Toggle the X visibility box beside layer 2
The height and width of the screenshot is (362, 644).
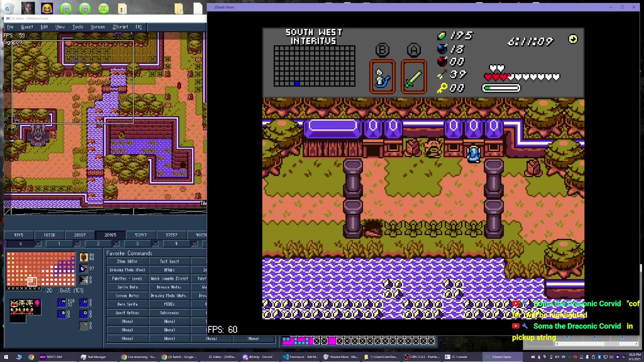click(x=116, y=244)
